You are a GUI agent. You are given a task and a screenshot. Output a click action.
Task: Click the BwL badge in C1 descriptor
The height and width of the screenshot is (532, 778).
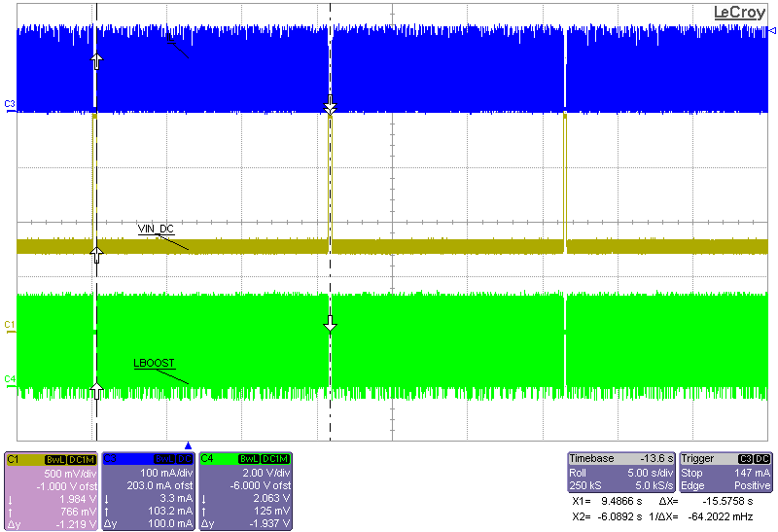click(55, 460)
